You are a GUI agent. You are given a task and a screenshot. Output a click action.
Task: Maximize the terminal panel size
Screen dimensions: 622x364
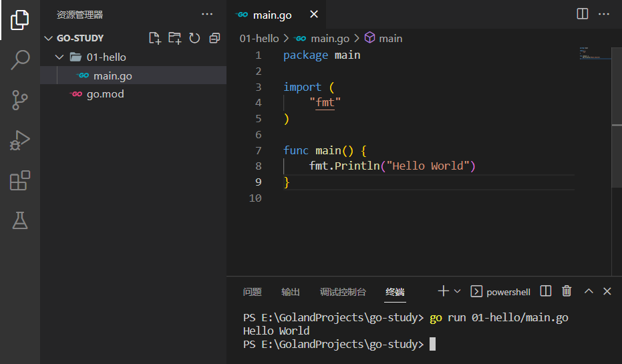(x=589, y=291)
